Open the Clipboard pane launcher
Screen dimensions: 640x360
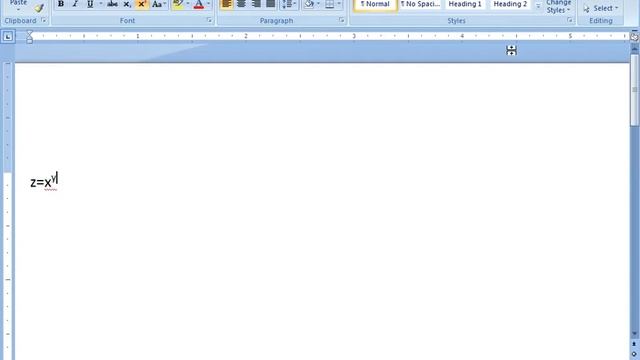click(43, 20)
